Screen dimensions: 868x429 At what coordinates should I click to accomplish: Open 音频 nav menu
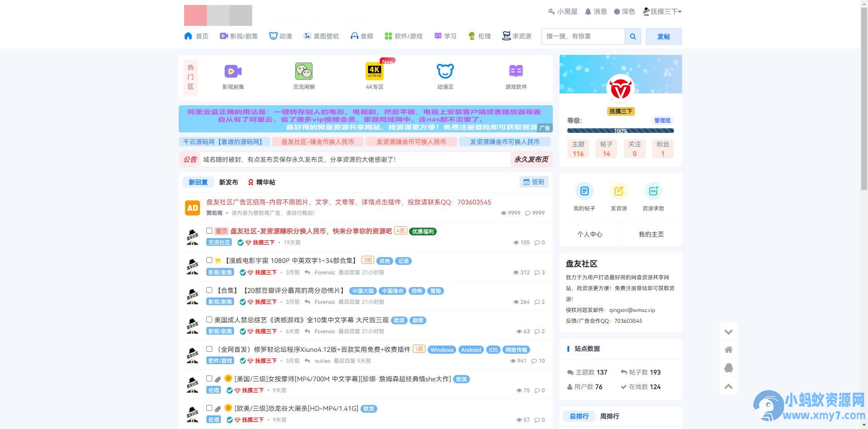click(362, 36)
